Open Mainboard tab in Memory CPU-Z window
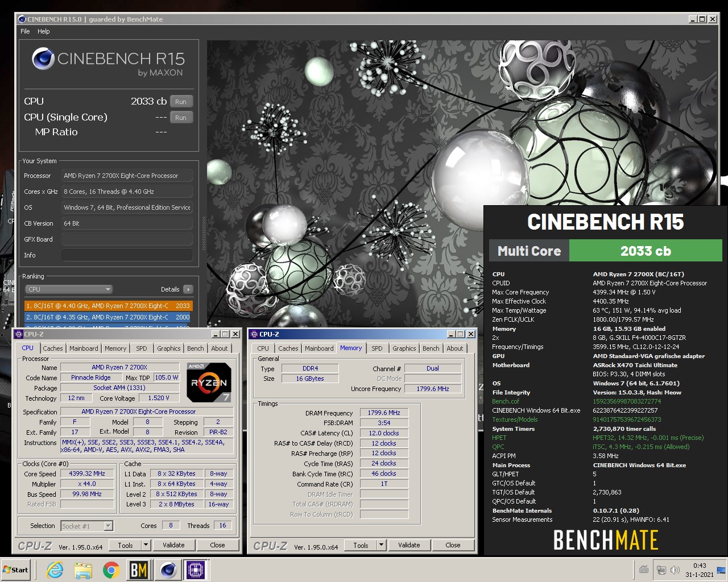 tap(319, 348)
